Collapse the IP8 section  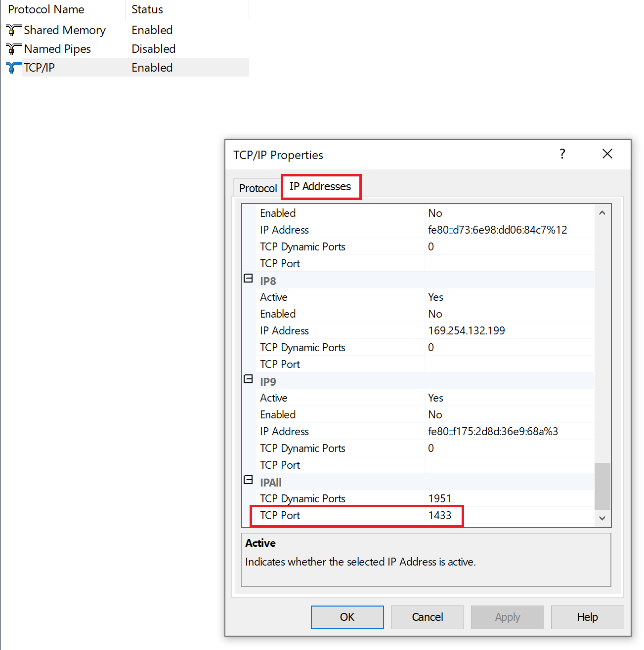(248, 279)
